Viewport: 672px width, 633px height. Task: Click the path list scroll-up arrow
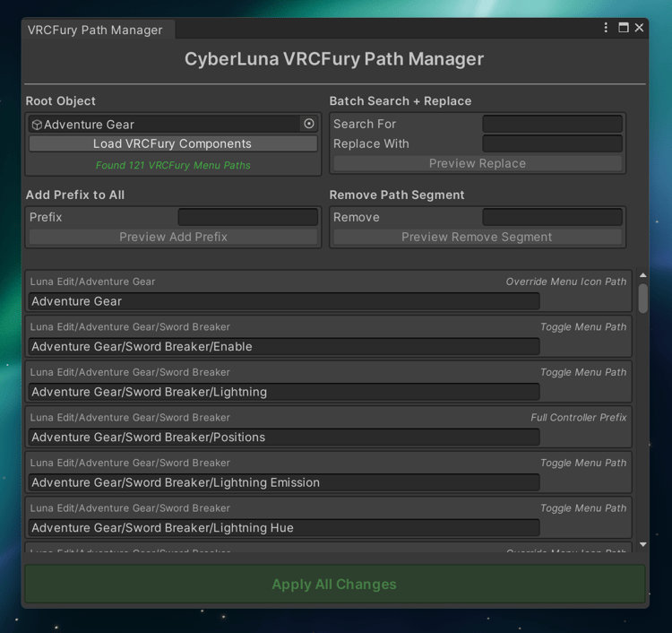click(x=642, y=275)
